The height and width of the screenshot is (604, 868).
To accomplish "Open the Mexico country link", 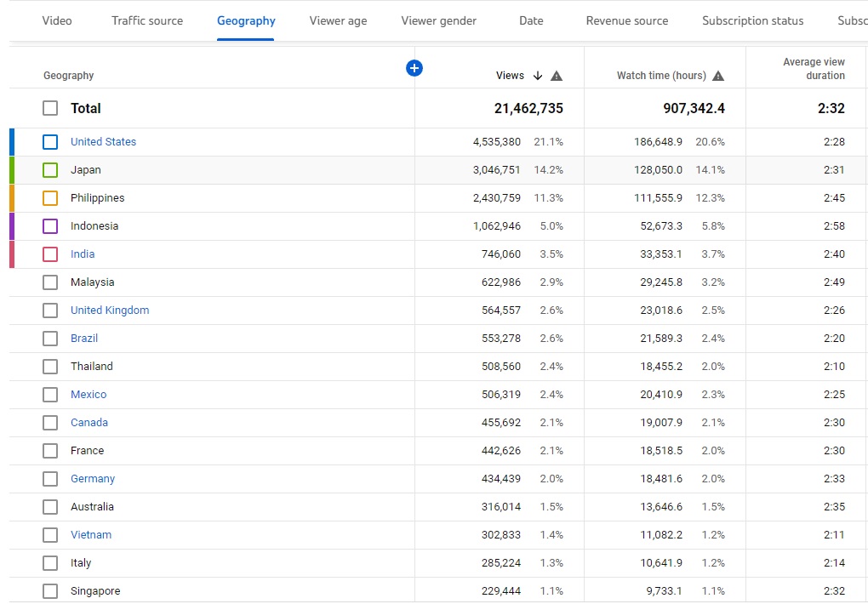I will [x=89, y=395].
